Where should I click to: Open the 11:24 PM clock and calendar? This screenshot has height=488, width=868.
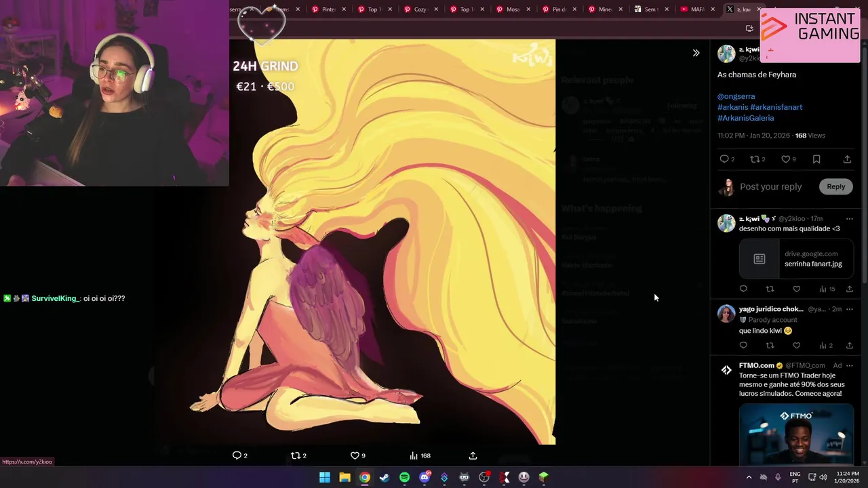(x=848, y=477)
